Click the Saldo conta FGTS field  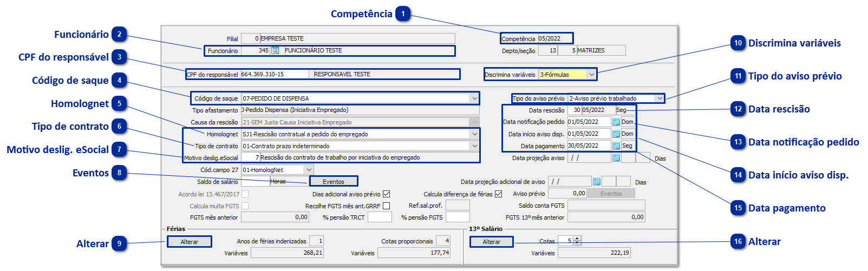pyautogui.click(x=606, y=206)
